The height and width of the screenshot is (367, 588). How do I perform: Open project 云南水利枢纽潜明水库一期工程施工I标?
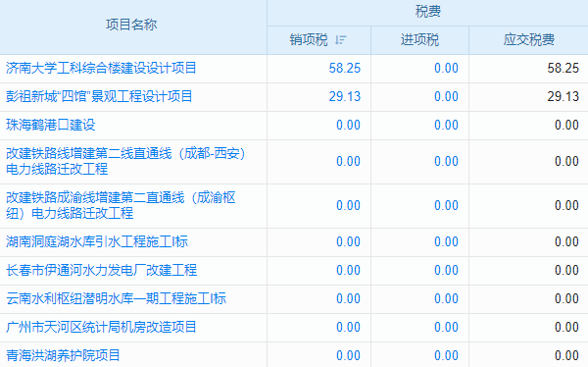coord(116,298)
